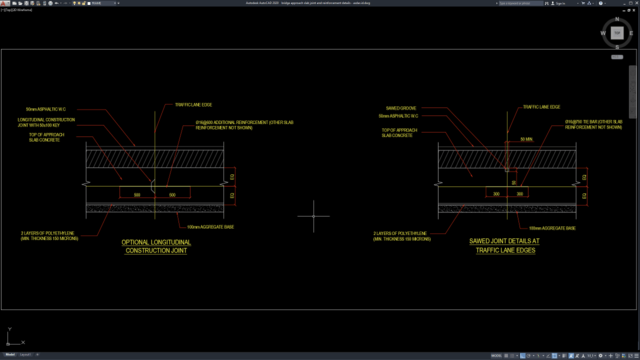This screenshot has height=360, width=640.
Task: Toggle annotation visibility icon
Action: [x=571, y=356]
